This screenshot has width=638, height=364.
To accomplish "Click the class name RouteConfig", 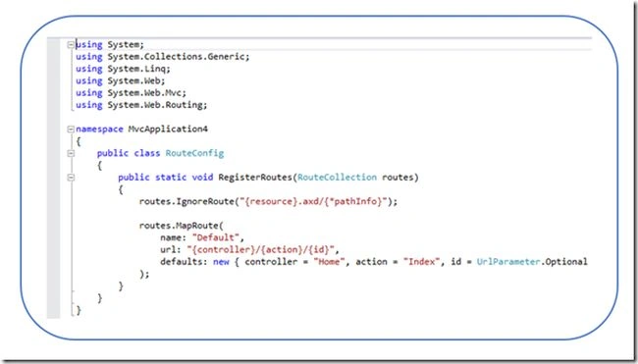I will [x=194, y=153].
